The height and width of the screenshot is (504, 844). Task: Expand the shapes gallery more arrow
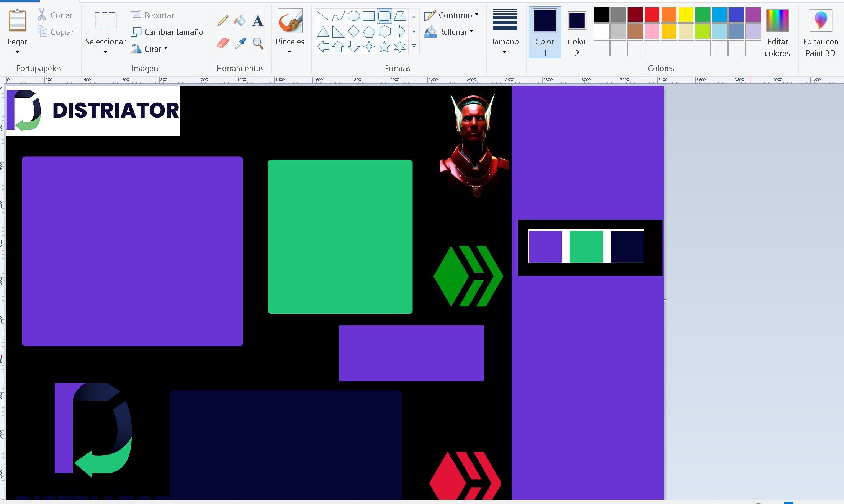click(x=414, y=46)
